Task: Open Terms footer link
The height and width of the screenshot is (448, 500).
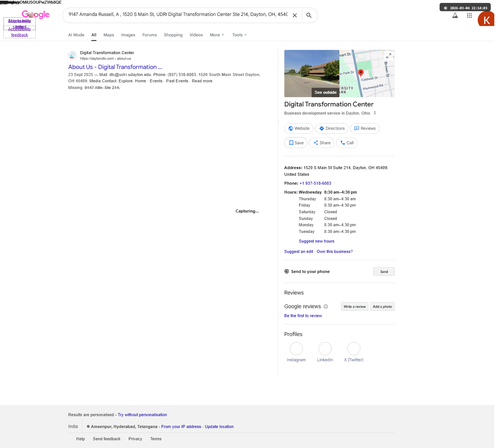Action: [156, 439]
